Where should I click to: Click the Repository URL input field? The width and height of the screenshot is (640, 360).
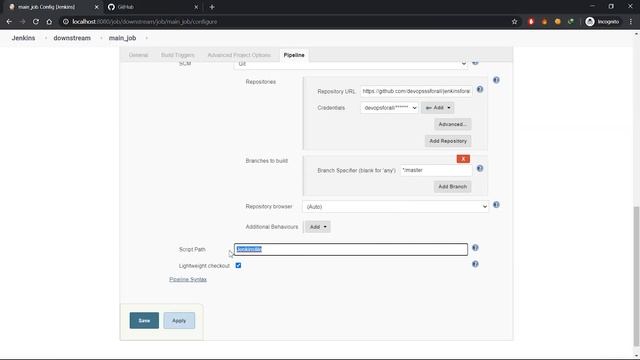pyautogui.click(x=416, y=91)
